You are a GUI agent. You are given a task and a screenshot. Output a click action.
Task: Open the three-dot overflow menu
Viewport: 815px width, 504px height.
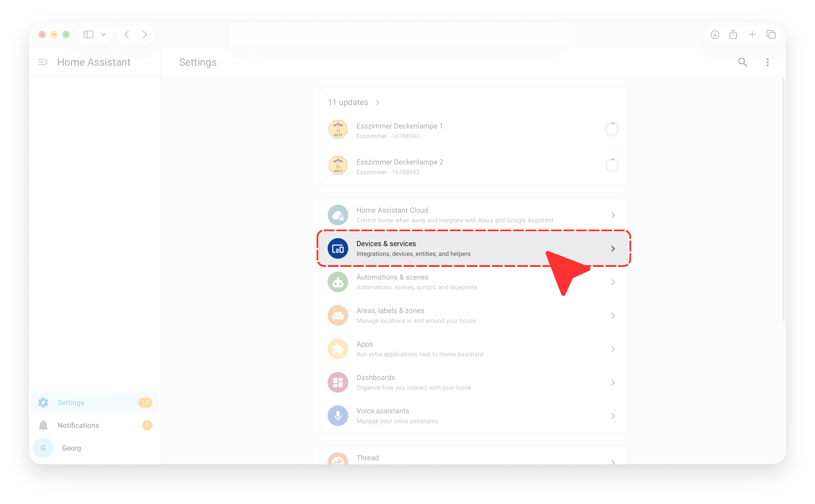point(767,62)
